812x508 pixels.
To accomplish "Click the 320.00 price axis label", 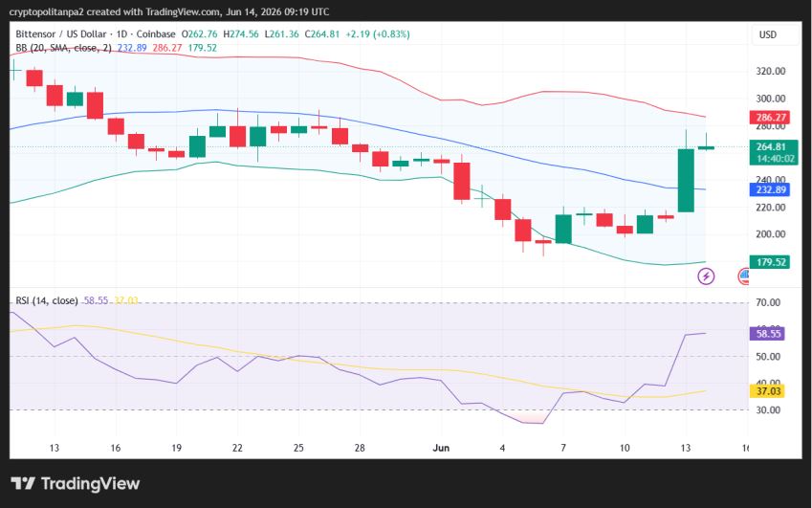I will click(x=771, y=71).
